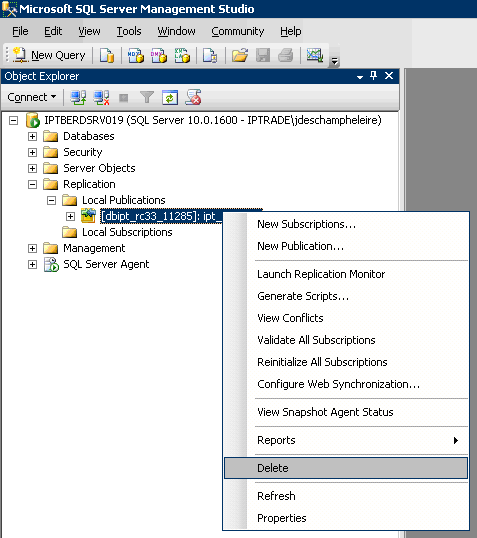The height and width of the screenshot is (538, 477).
Task: Click the Save floppy disk icon
Action: pyautogui.click(x=263, y=55)
